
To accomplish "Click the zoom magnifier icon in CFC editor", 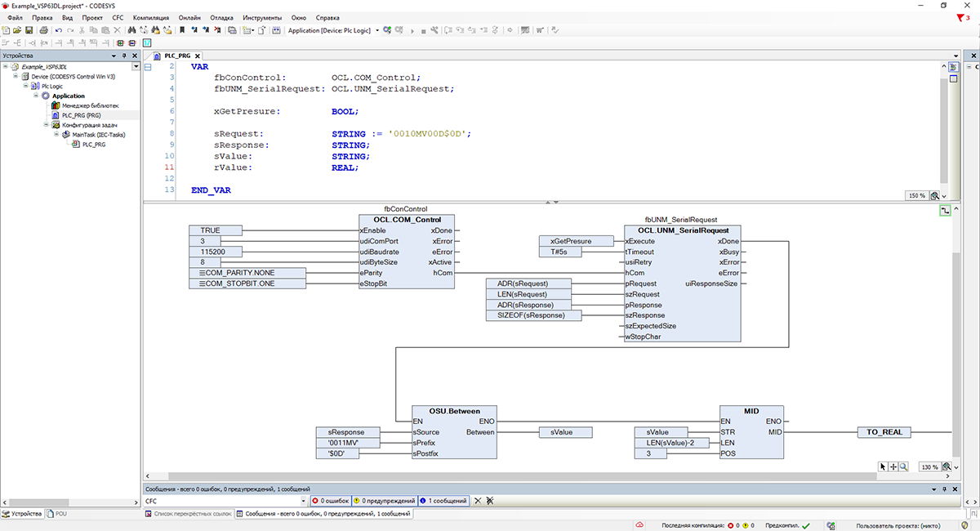I will pyautogui.click(x=903, y=466).
